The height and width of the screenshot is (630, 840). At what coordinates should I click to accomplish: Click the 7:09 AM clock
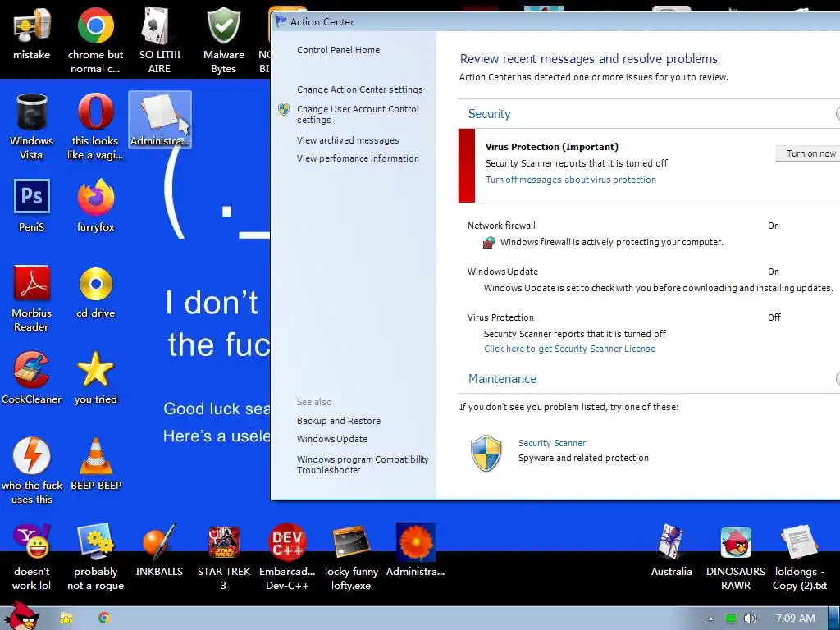(x=796, y=619)
